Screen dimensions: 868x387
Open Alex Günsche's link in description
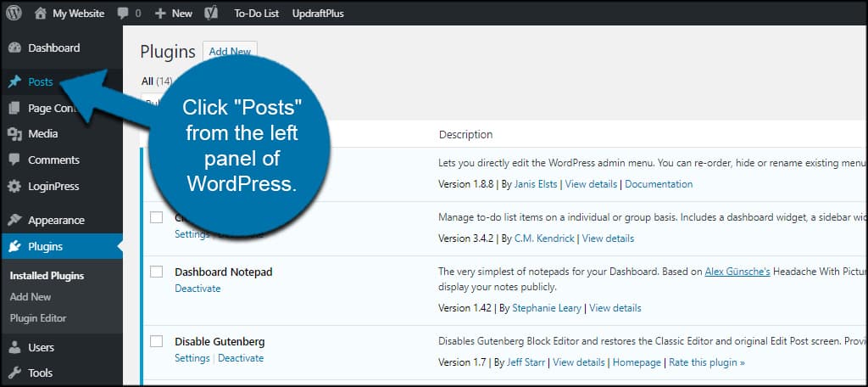tap(737, 272)
